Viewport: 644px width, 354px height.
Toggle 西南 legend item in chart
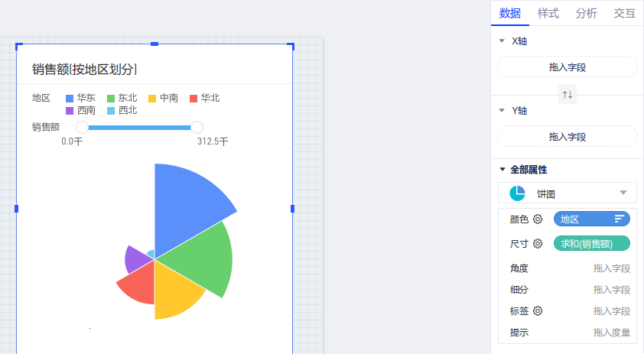(x=80, y=110)
